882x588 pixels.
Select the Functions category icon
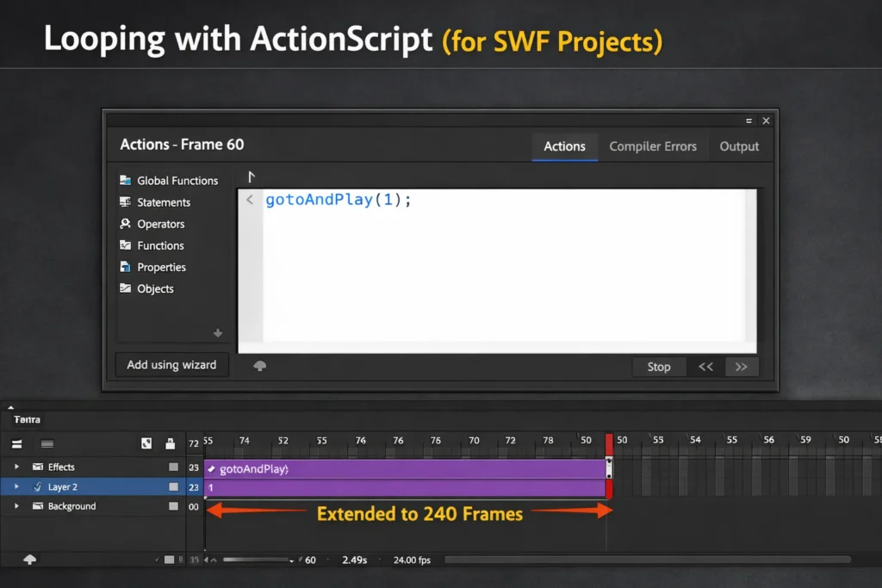tap(125, 245)
